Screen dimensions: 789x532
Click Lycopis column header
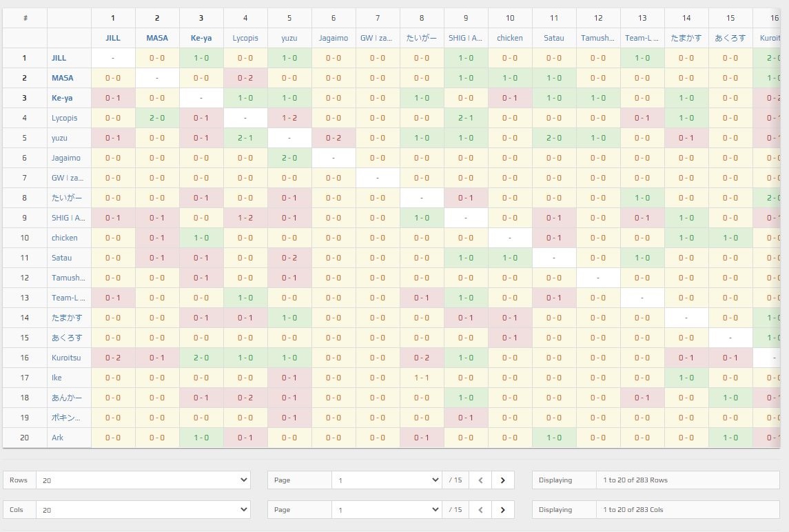(x=245, y=38)
